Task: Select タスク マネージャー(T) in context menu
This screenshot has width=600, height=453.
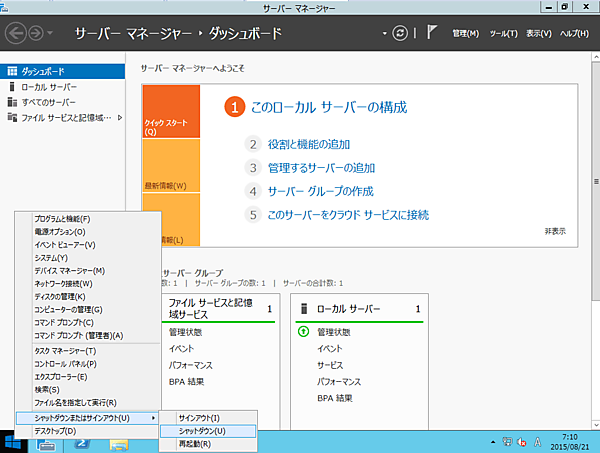Action: [x=65, y=351]
